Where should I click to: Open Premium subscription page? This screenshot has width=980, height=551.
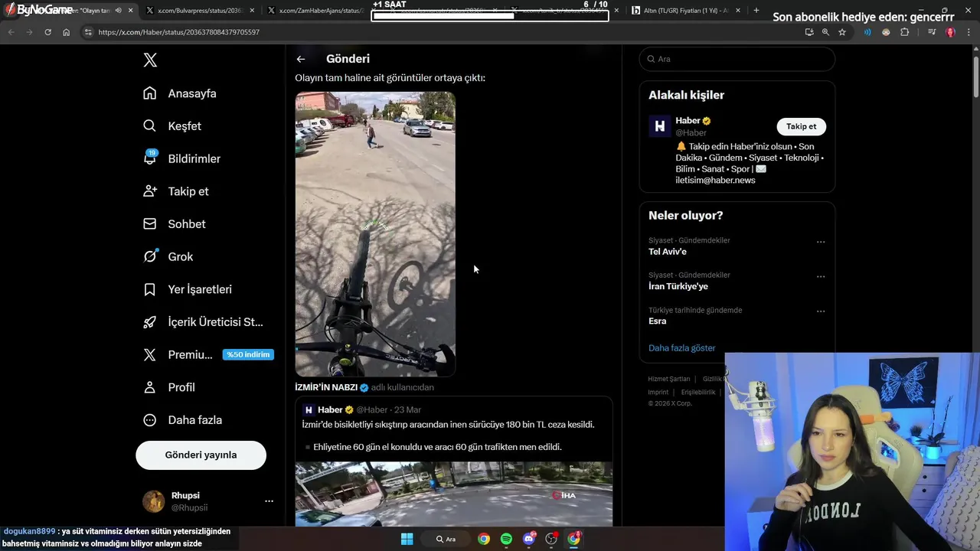[x=178, y=355]
